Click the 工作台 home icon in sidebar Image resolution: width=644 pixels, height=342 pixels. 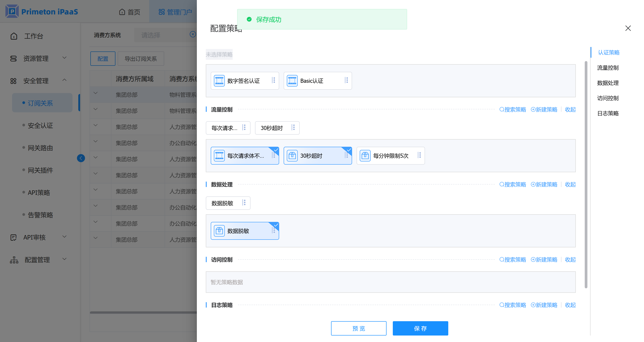click(14, 36)
